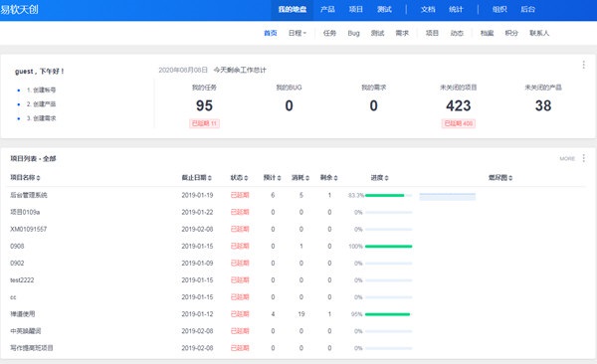Sort by 燃尽图 column arrows
The width and height of the screenshot is (597, 364).
coord(510,178)
